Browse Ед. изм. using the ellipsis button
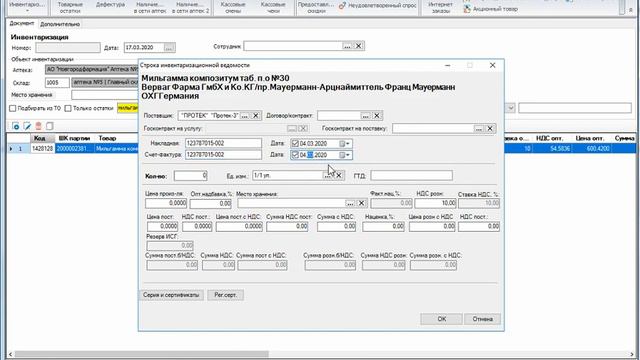Viewport: 640px width, 360px height. tap(327, 176)
